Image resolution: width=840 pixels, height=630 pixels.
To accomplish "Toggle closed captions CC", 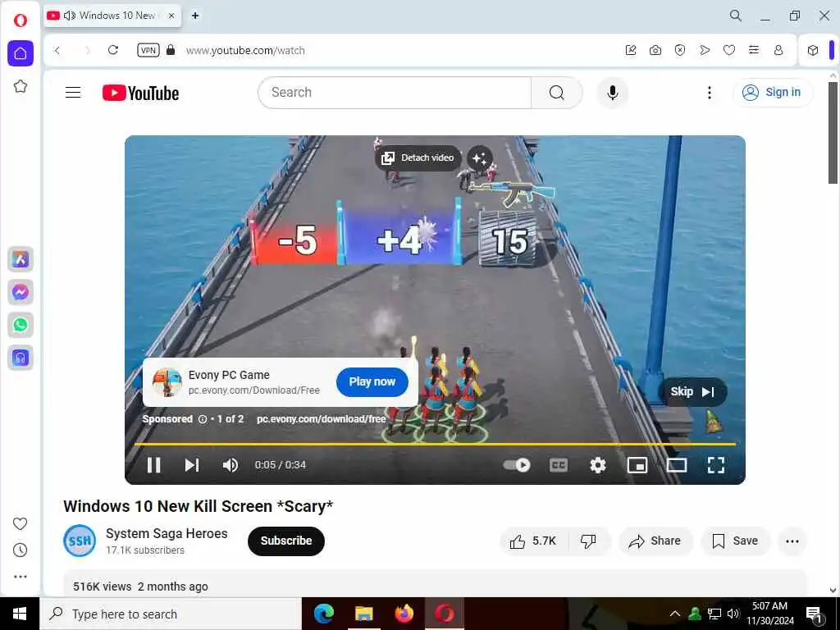I will [558, 465].
